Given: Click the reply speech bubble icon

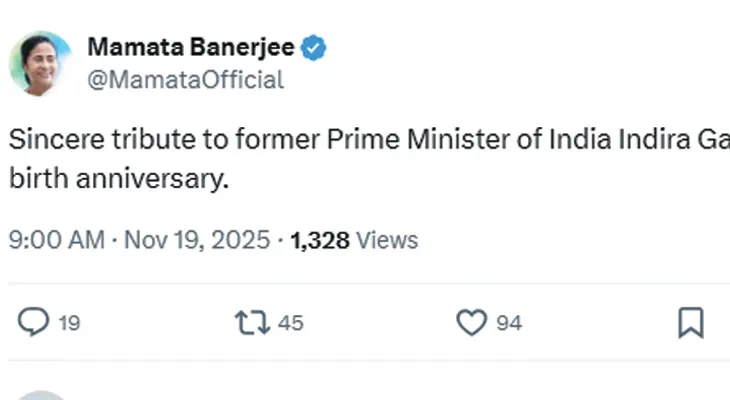Looking at the screenshot, I should click(34, 322).
